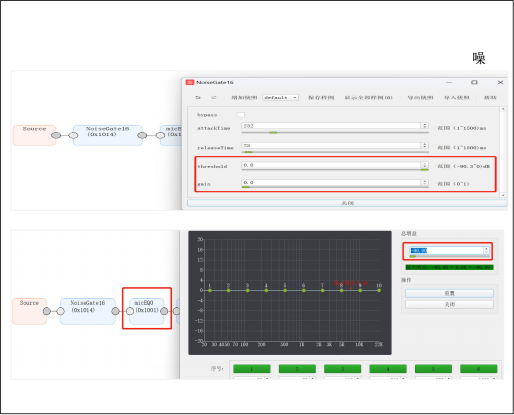Image resolution: width=514 pixels, height=415 pixels.
Task: Click the redo arrow in NoiseGate16 toolbar
Action: 214,98
